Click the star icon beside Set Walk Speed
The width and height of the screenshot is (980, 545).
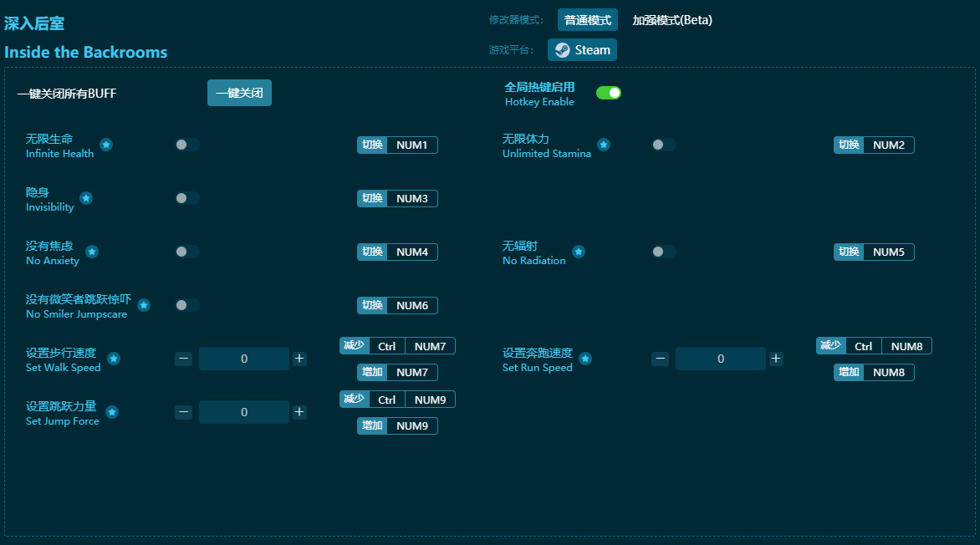tap(114, 359)
